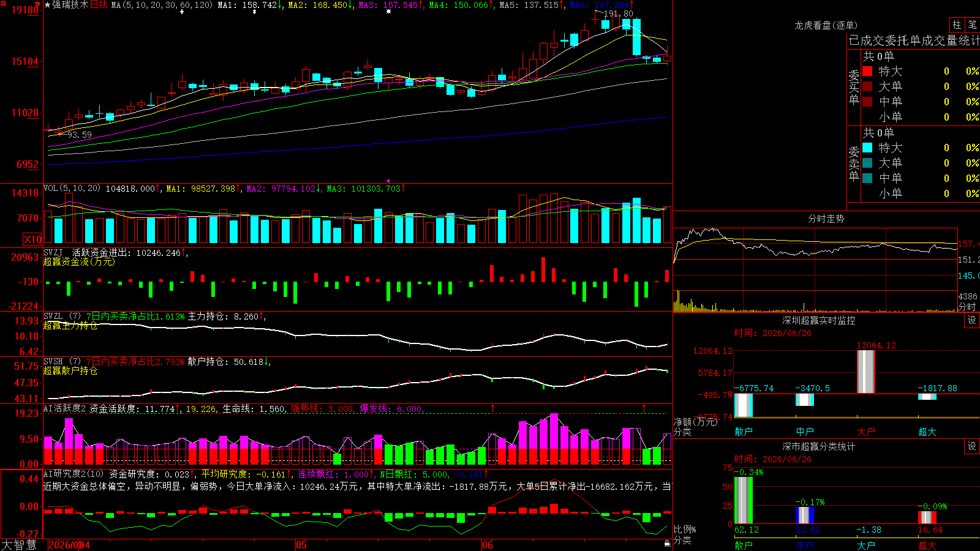Image resolution: width=980 pixels, height=551 pixels.
Task: Click the white asterisk marker above the candlestick chart
Action: pyautogui.click(x=388, y=12)
